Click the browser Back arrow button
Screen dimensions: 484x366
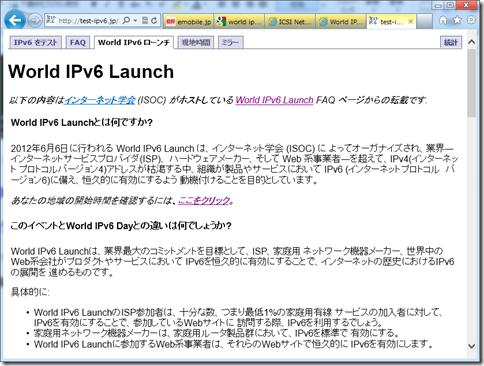click(15, 20)
